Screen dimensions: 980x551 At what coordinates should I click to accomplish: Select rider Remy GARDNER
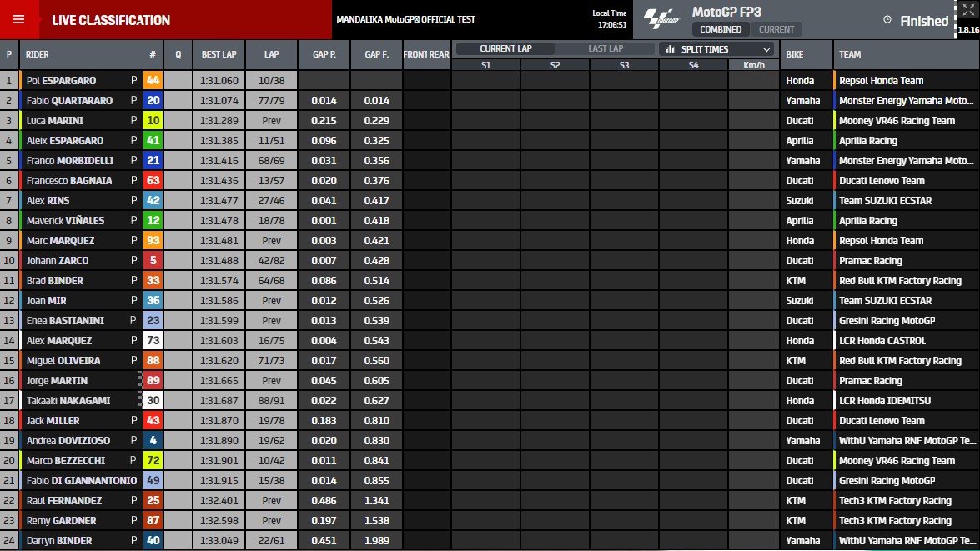(x=61, y=520)
